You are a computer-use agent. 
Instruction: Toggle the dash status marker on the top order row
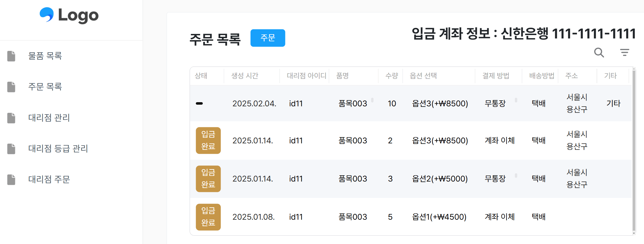click(200, 103)
